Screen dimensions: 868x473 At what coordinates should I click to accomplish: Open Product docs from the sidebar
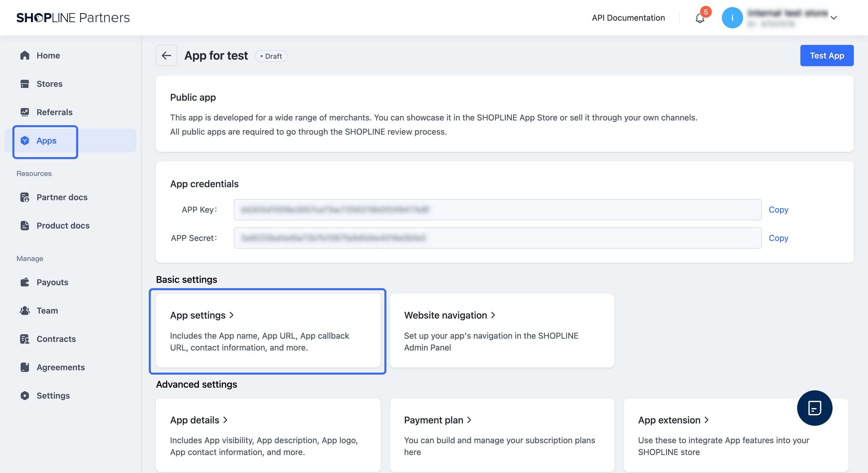click(x=63, y=225)
